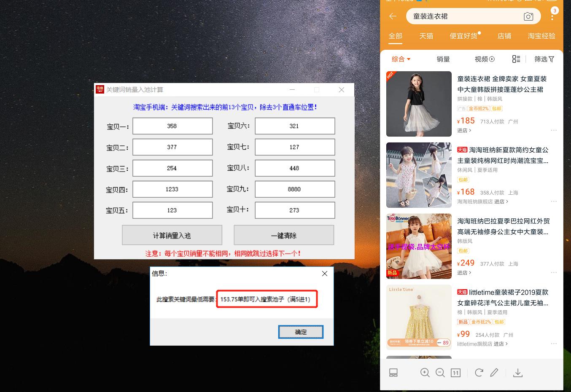Open 淘淘班纳巴拉夏季巴拉网红外贸 product title

(x=504, y=226)
